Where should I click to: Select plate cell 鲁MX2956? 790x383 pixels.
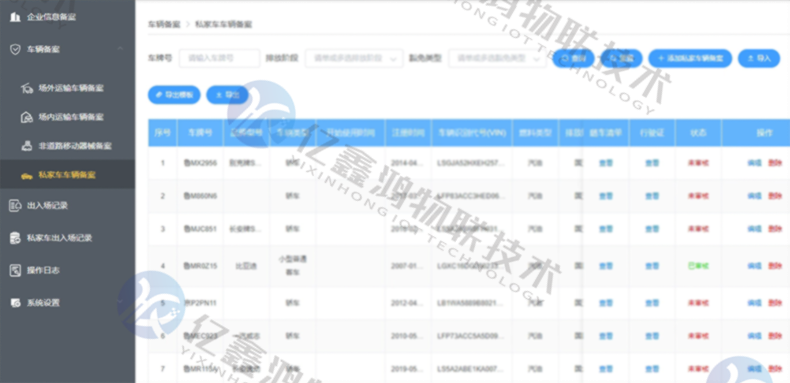tap(200, 163)
